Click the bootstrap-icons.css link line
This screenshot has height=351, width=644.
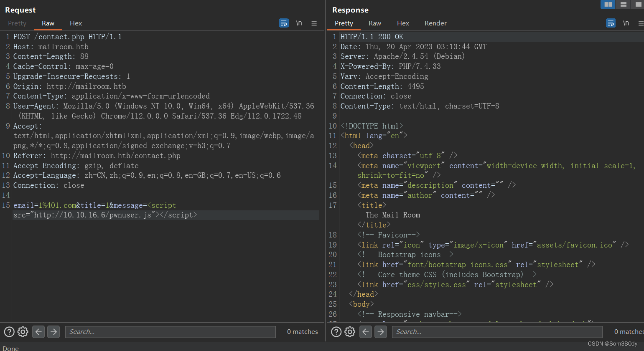(476, 265)
